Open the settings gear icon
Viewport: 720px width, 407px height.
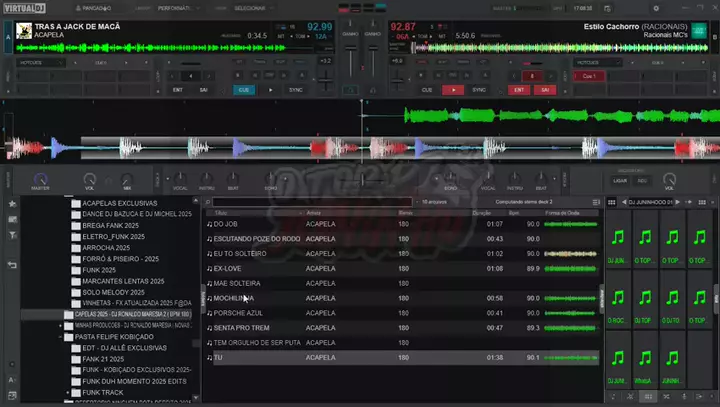(x=656, y=8)
